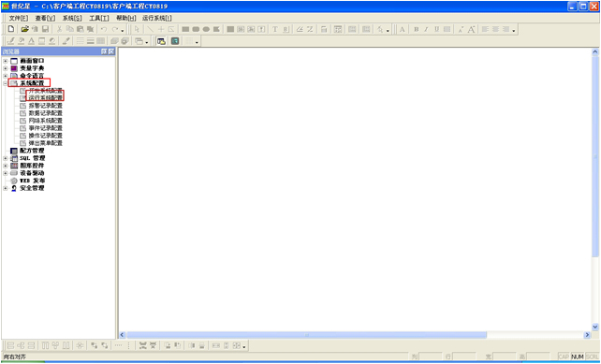Click the Save floppy disk icon

(45, 29)
